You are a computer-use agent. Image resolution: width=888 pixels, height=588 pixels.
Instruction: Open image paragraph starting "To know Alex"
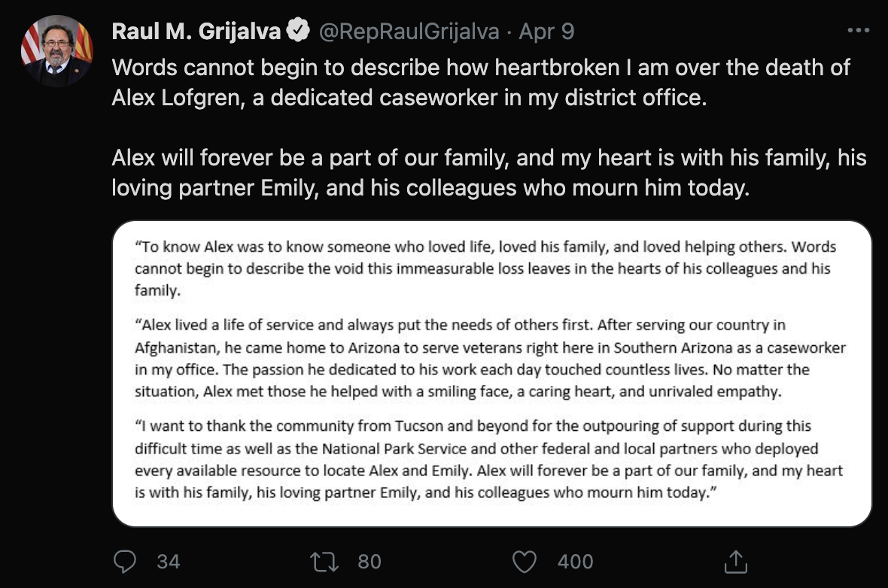485,268
